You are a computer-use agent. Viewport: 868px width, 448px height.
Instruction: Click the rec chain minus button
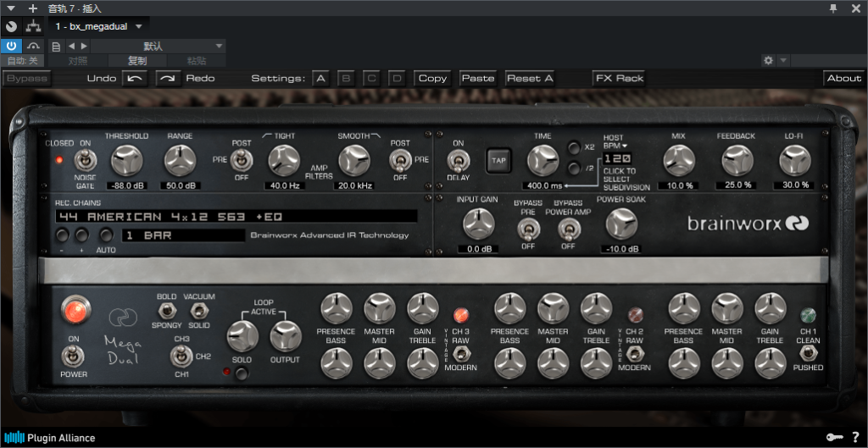pos(62,235)
